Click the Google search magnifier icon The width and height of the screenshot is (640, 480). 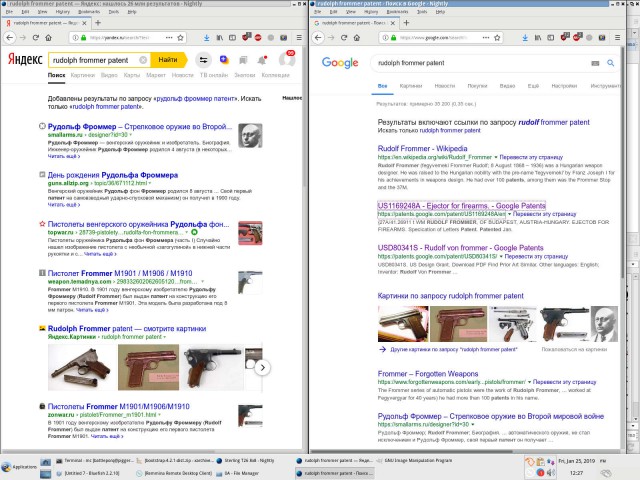[x=611, y=63]
